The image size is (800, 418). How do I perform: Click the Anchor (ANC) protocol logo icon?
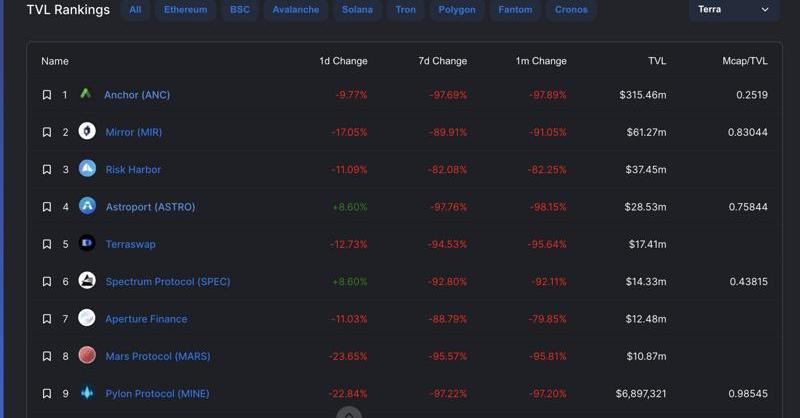pos(86,95)
